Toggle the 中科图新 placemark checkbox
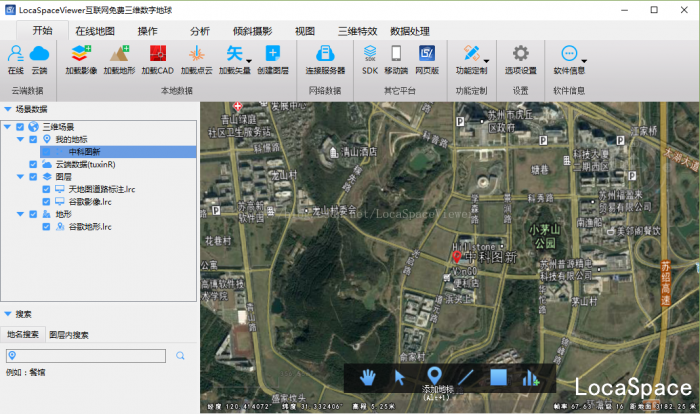700x414 pixels. click(46, 152)
